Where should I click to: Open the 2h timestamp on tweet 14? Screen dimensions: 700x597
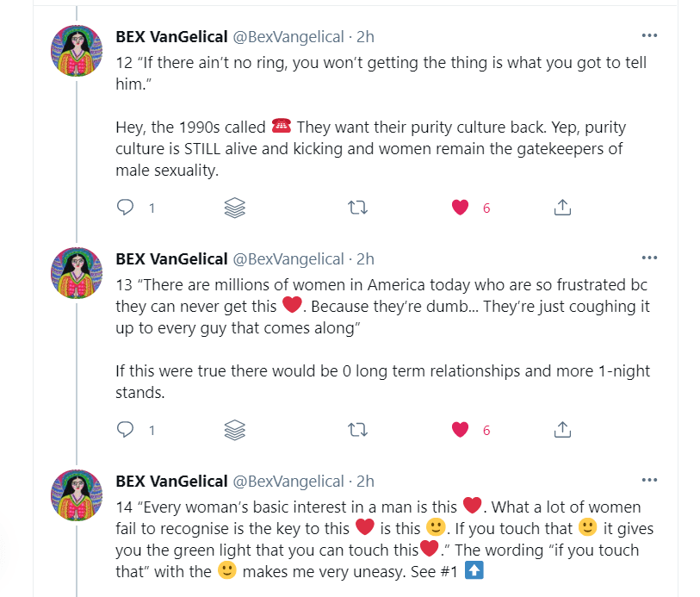365,481
